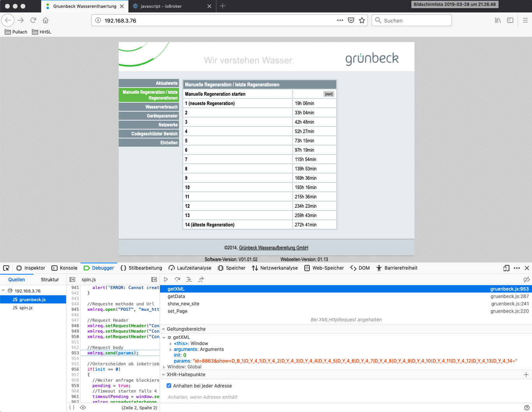The height and width of the screenshot is (412, 532).
Task: Open devtools help question mark icon
Action: tap(527, 407)
